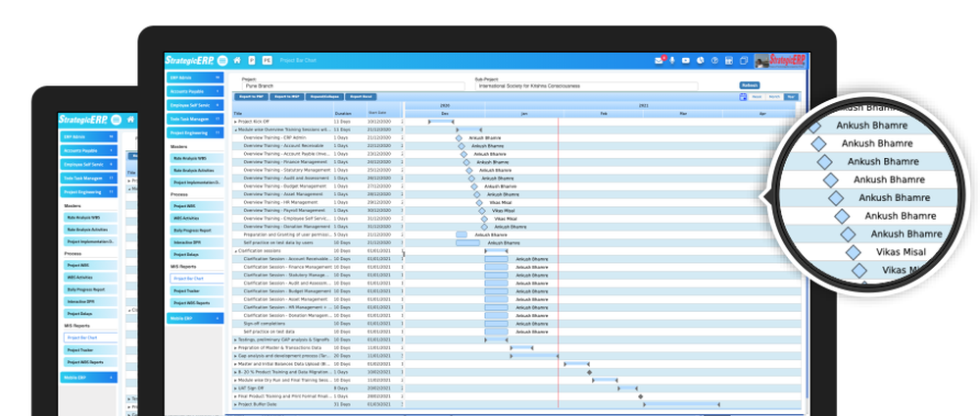Open Project WBS Reports item

click(197, 303)
